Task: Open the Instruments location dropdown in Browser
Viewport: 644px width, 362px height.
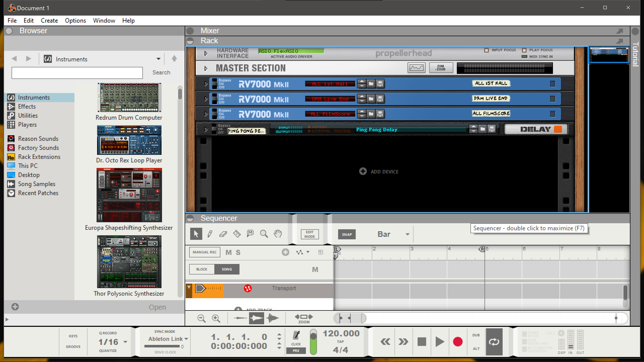Action: tap(158, 59)
